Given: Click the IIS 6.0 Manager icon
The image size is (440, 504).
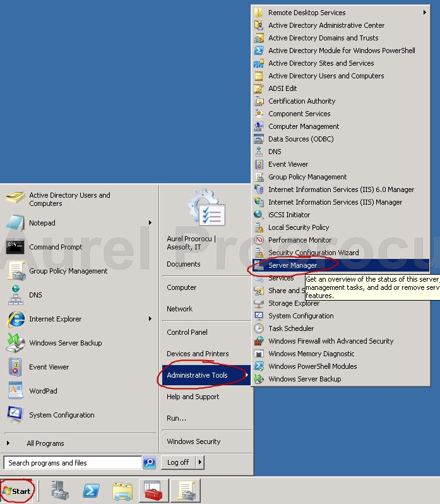Looking at the screenshot, I should coord(259,189).
